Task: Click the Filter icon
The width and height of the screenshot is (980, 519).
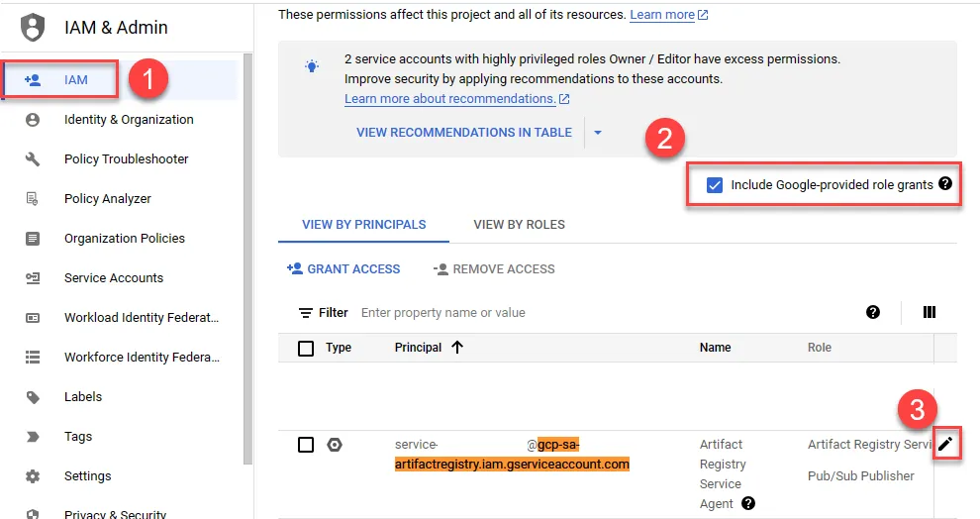Action: pyautogui.click(x=305, y=313)
